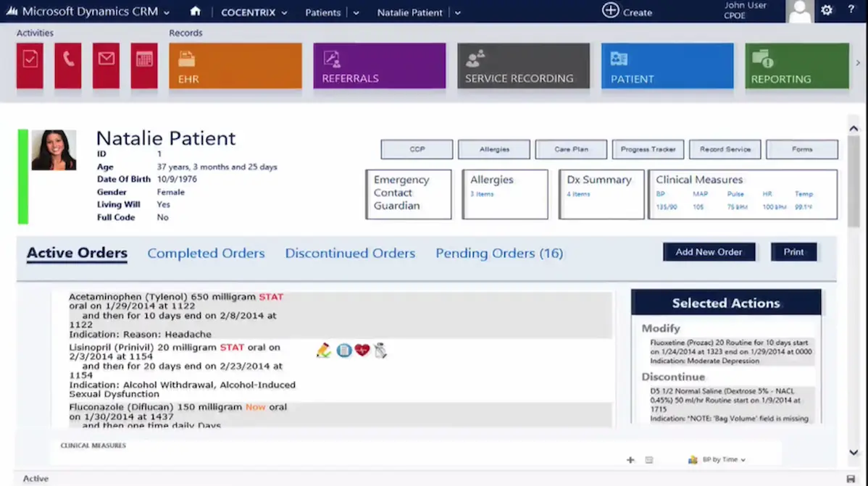This screenshot has width=868, height=486.
Task: Open the Patient records tile
Action: (667, 66)
